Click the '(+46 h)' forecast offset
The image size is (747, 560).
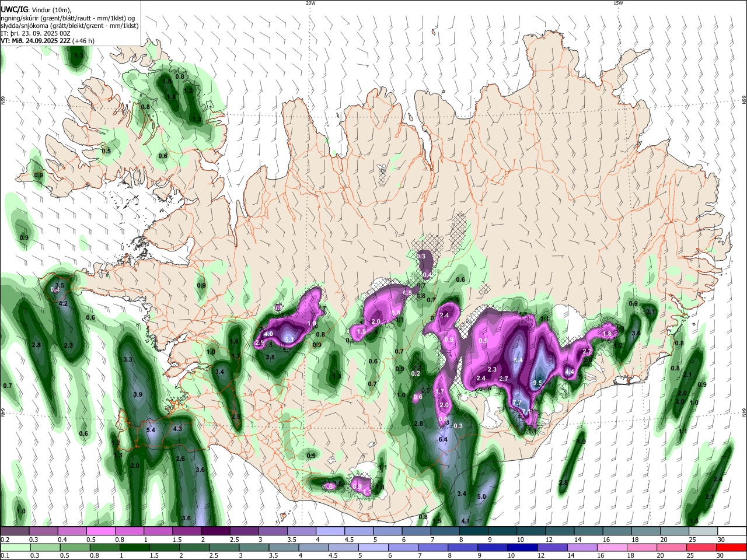(x=84, y=41)
